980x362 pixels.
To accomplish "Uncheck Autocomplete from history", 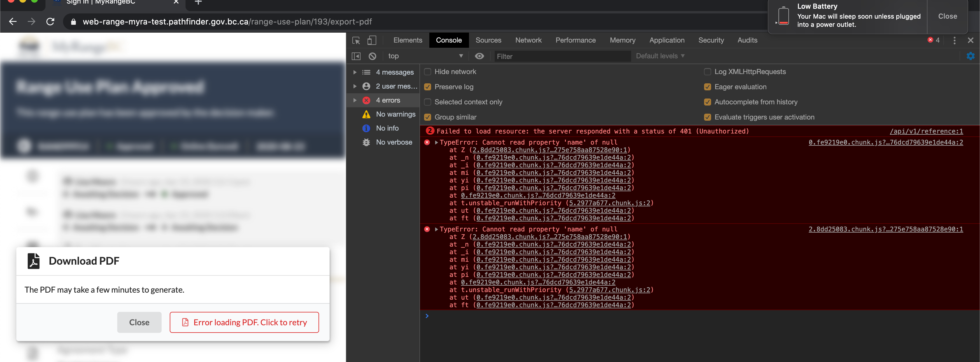I will pyautogui.click(x=708, y=102).
